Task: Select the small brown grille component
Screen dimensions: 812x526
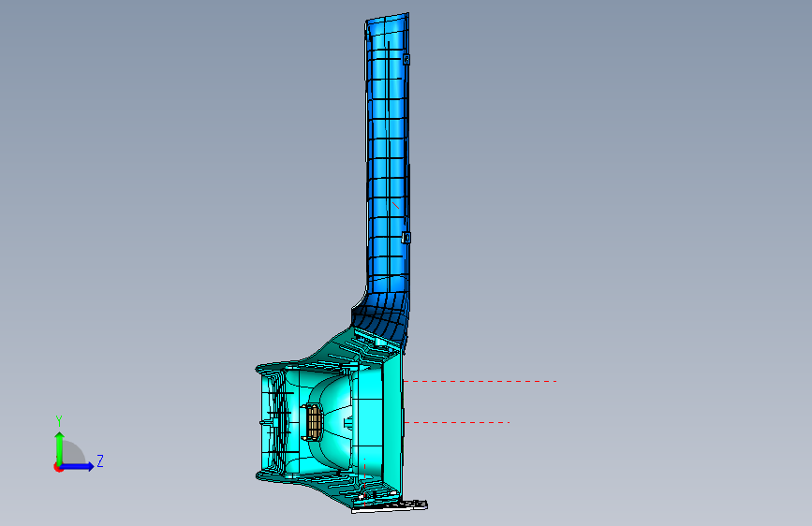Action: [314, 420]
